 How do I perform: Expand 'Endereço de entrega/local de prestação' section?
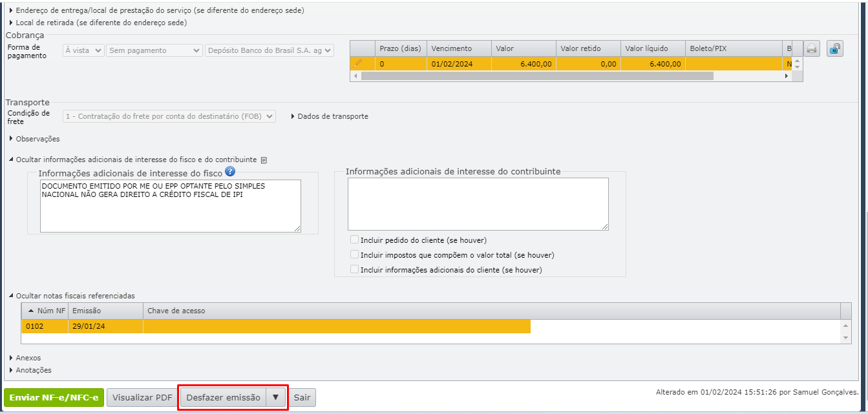point(156,10)
